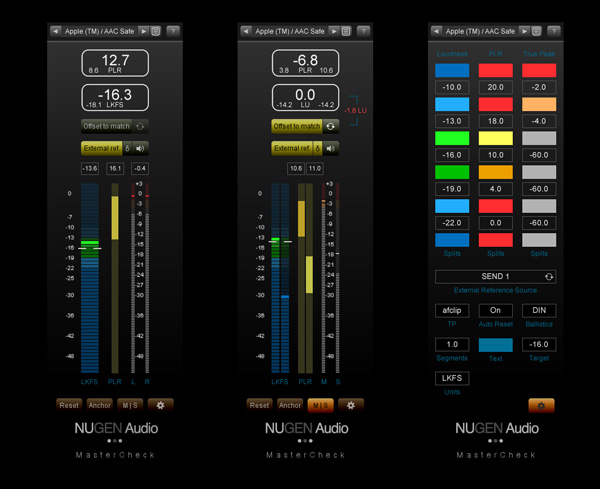The image size is (600, 489).
Task: Open Apple (TM) / AAC Safe preset in left panel
Action: pyautogui.click(x=99, y=31)
